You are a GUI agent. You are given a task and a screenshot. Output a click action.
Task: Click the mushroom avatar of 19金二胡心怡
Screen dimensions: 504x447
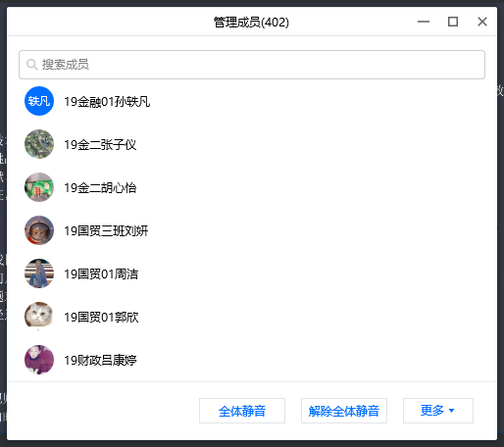[39, 187]
